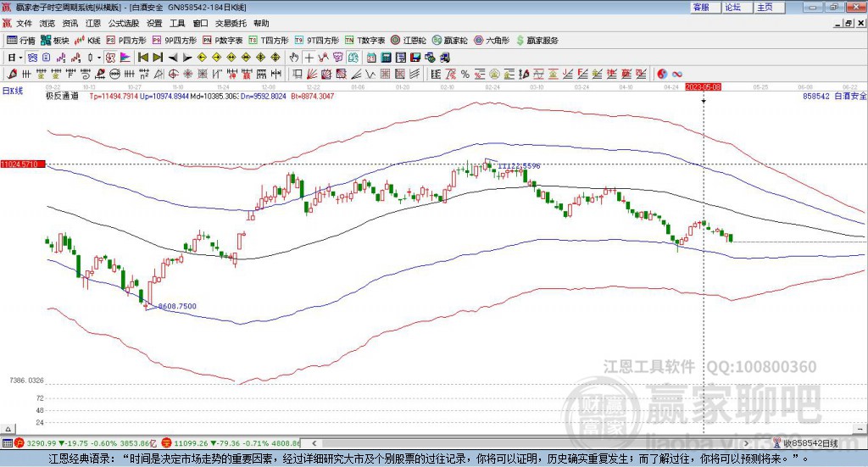Click the colorful flag icon
The image size is (868, 467).
[125, 58]
